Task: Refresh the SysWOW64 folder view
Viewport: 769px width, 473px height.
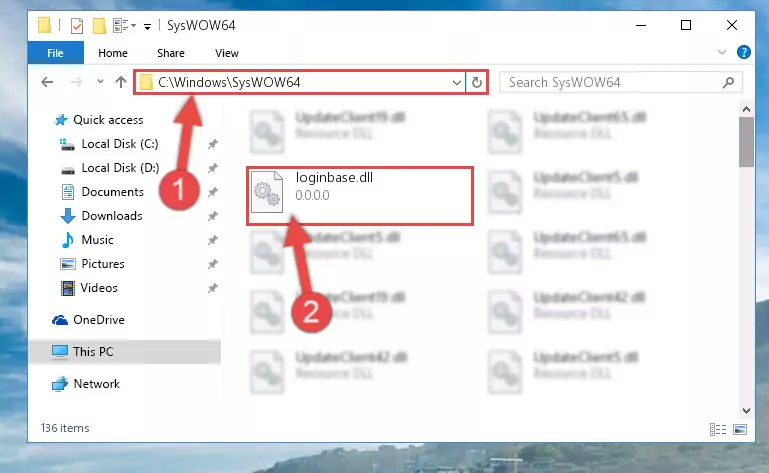Action: point(477,83)
